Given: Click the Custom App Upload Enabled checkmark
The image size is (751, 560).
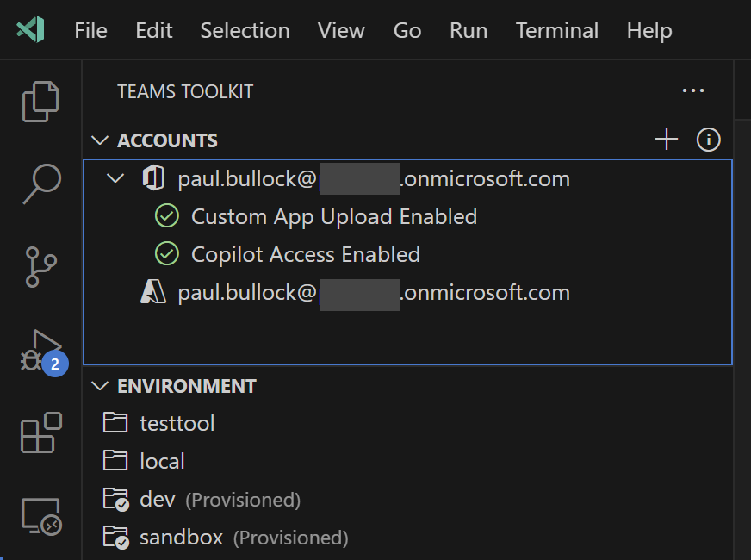Looking at the screenshot, I should point(167,216).
